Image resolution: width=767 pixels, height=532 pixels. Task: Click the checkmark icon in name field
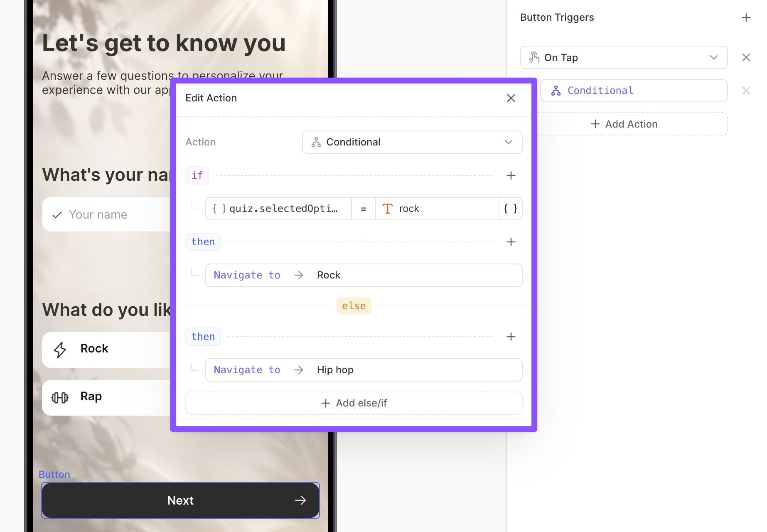click(x=57, y=215)
